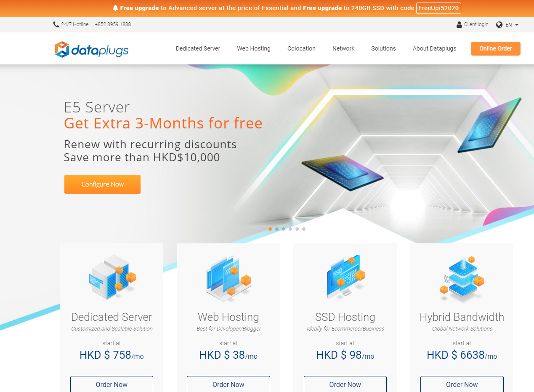Click the phone hotline icon
Image resolution: width=534 pixels, height=392 pixels.
[56, 24]
